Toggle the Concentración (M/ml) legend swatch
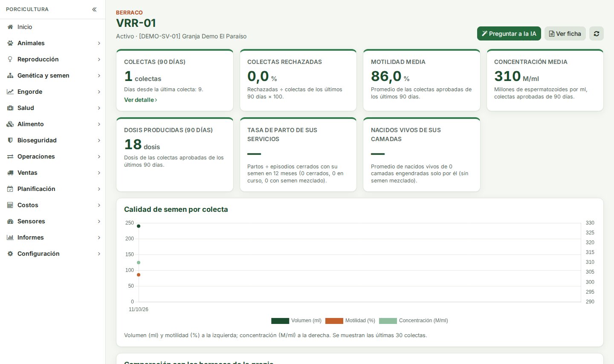 388,321
